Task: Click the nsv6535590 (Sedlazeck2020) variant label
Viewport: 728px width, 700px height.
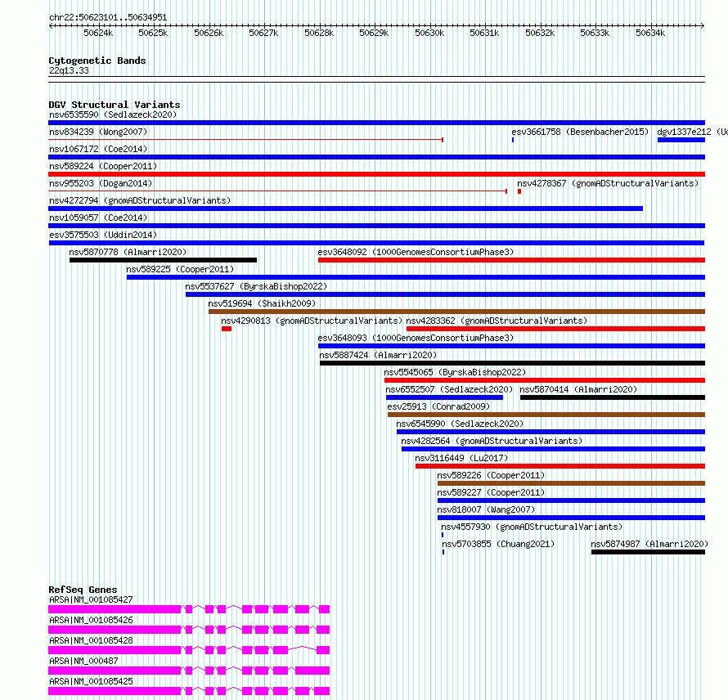Action: point(113,114)
